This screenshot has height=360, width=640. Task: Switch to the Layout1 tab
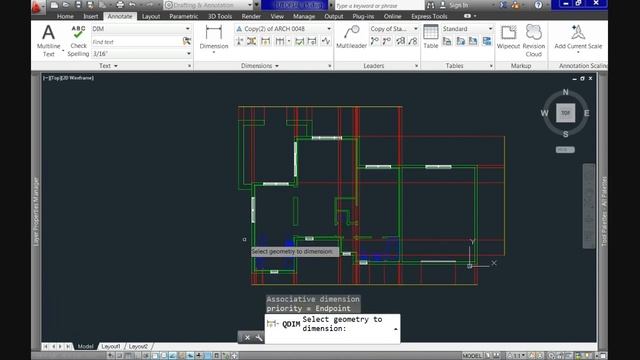coord(111,346)
